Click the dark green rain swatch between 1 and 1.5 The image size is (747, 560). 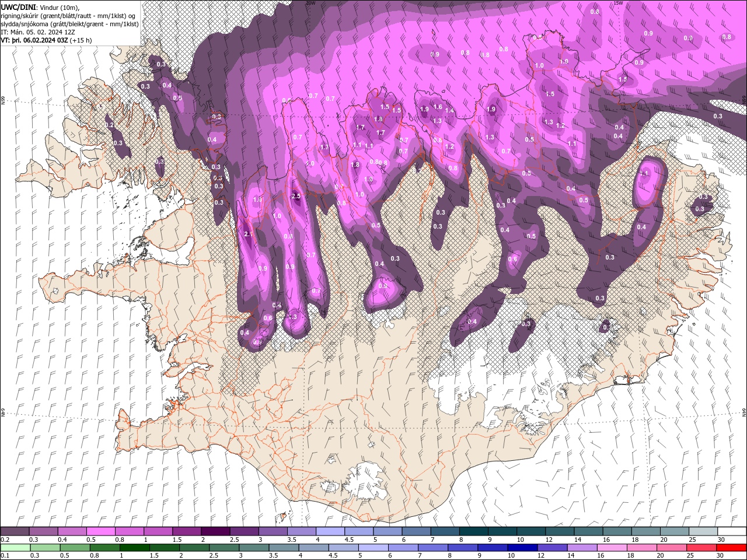pos(134,548)
